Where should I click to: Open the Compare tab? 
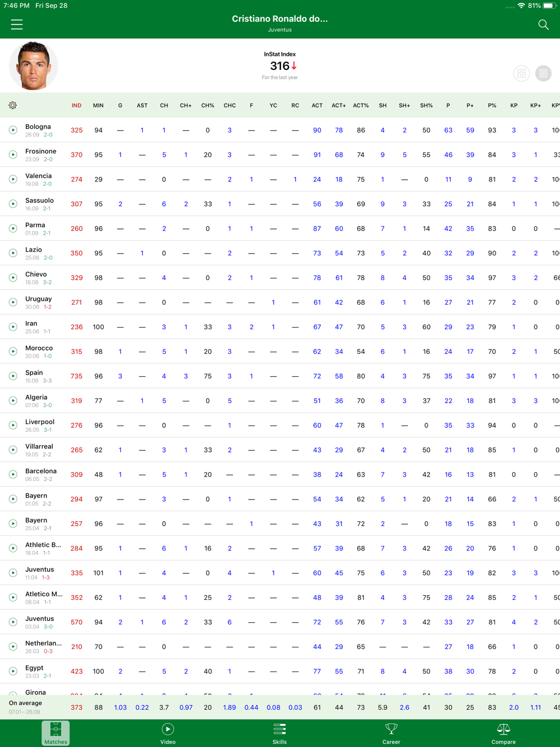pyautogui.click(x=503, y=734)
